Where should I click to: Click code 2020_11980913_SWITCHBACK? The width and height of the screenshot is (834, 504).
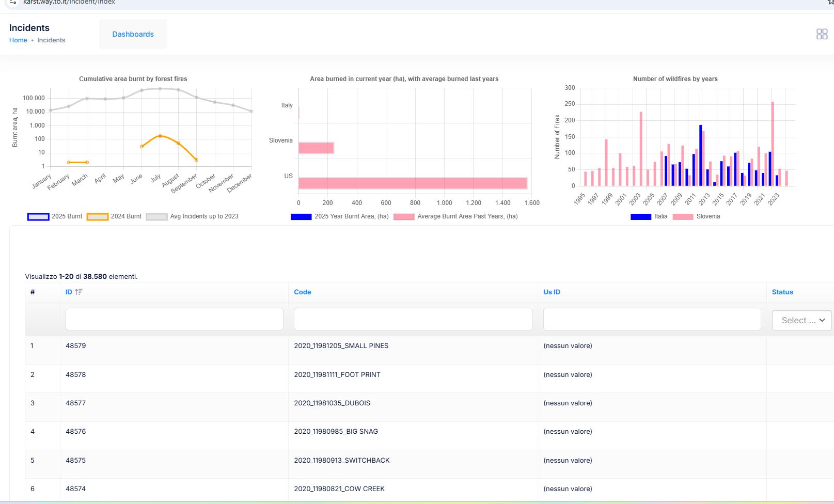tap(342, 461)
